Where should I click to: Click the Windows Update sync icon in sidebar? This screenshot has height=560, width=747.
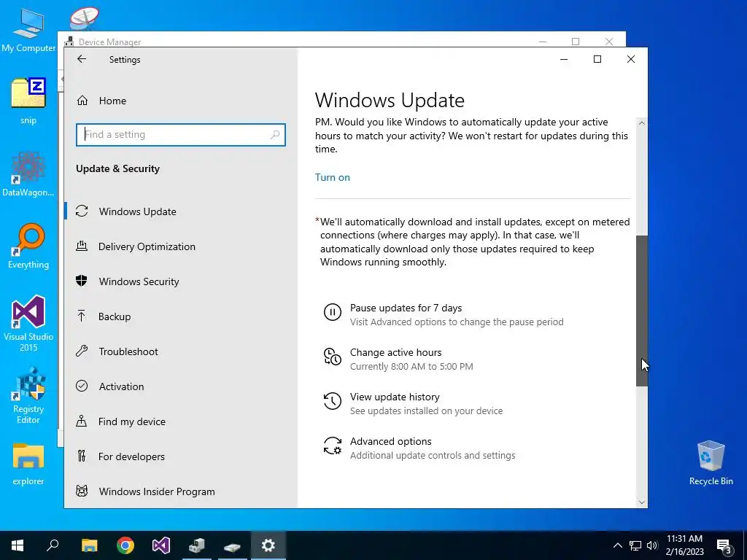pos(82,211)
